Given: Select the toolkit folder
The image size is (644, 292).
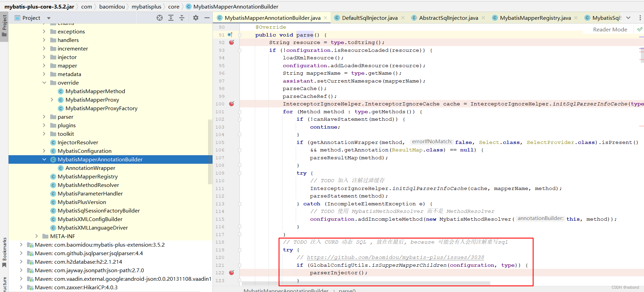Looking at the screenshot, I should click(65, 134).
